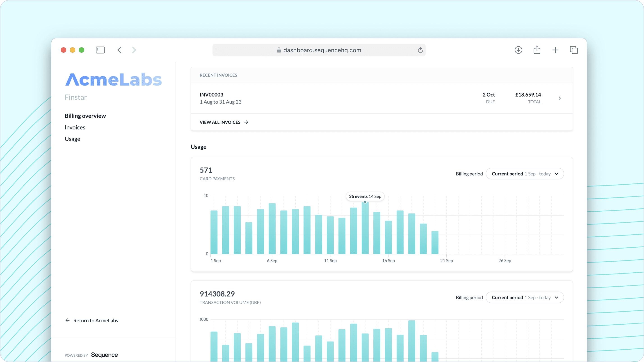Show tab overview icon

click(574, 50)
